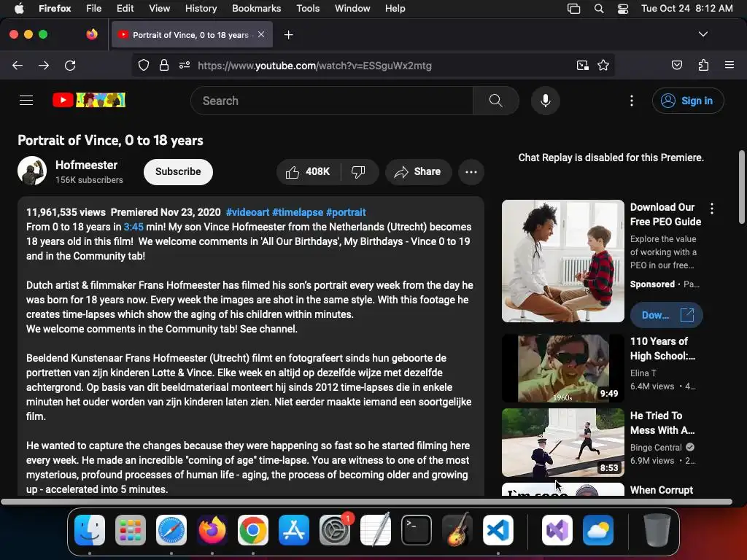Expand the list all tabs dropdown
Image resolution: width=747 pixels, height=560 pixels.
(703, 34)
